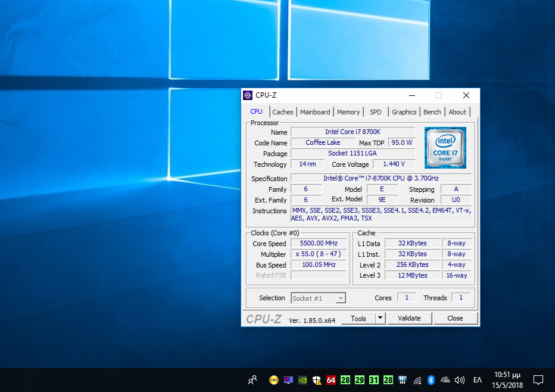Screen dimensions: 555x392
Task: Go to the Memory tab
Action: coord(348,112)
